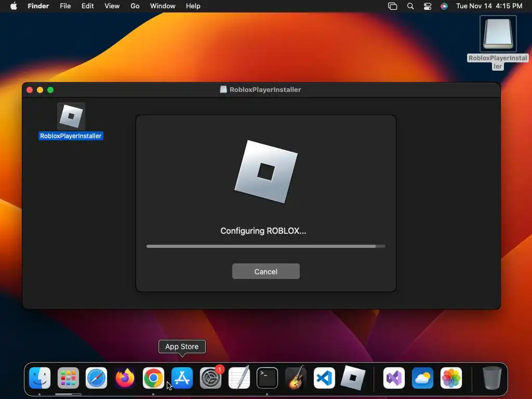The width and height of the screenshot is (532, 399).
Task: Click the Configuring ROBLOX progress bar
Action: (265, 246)
